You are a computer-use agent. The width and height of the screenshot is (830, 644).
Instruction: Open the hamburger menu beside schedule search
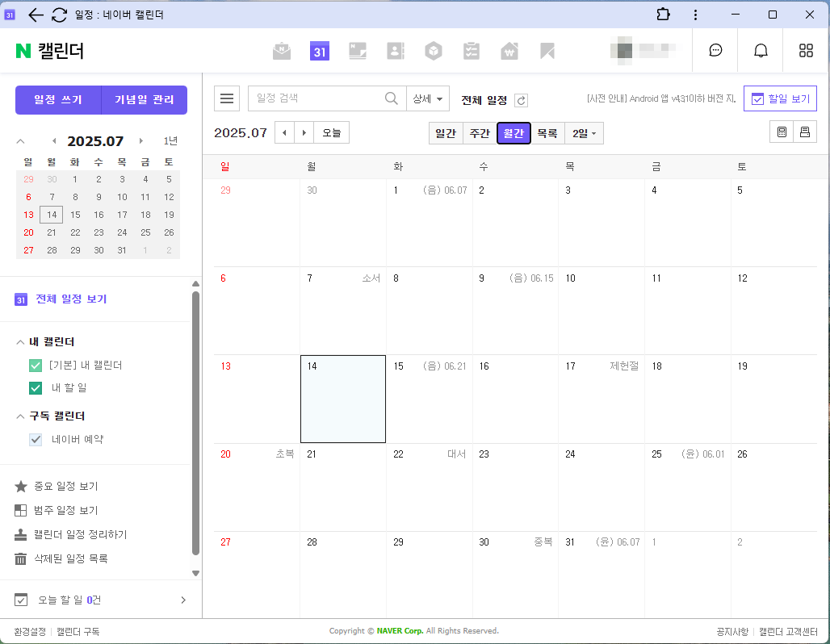pyautogui.click(x=227, y=98)
